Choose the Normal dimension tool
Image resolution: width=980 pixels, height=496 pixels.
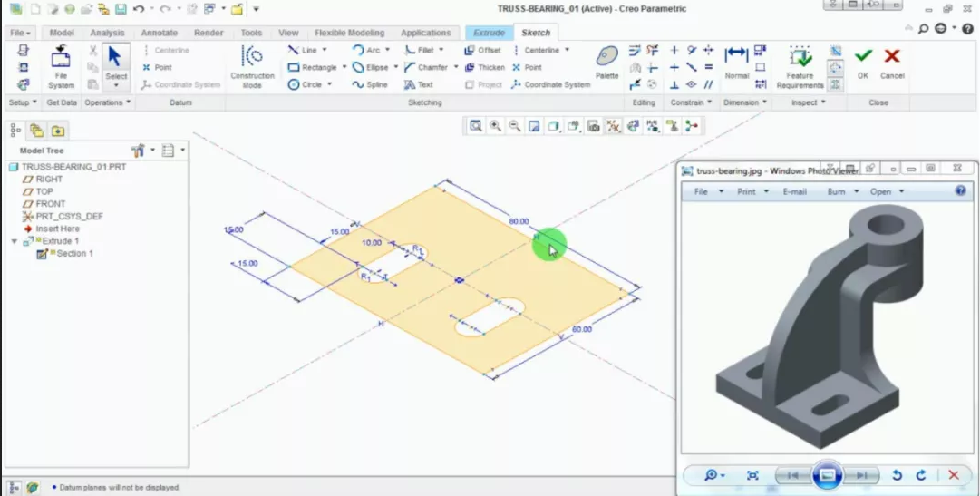coord(737,62)
